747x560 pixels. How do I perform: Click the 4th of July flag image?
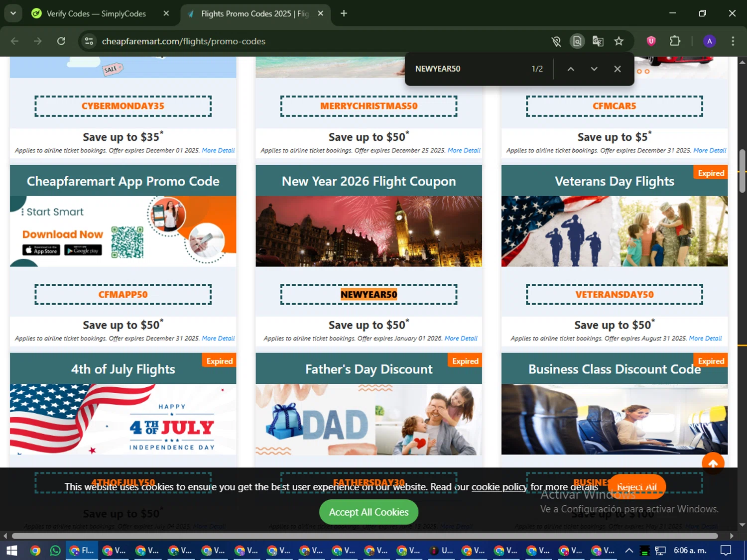pyautogui.click(x=123, y=419)
